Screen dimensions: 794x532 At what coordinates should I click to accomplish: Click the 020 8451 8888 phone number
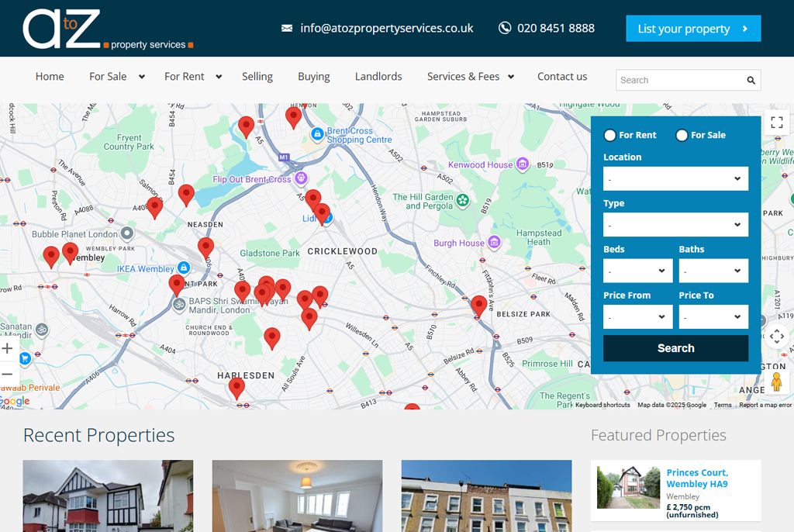point(555,29)
